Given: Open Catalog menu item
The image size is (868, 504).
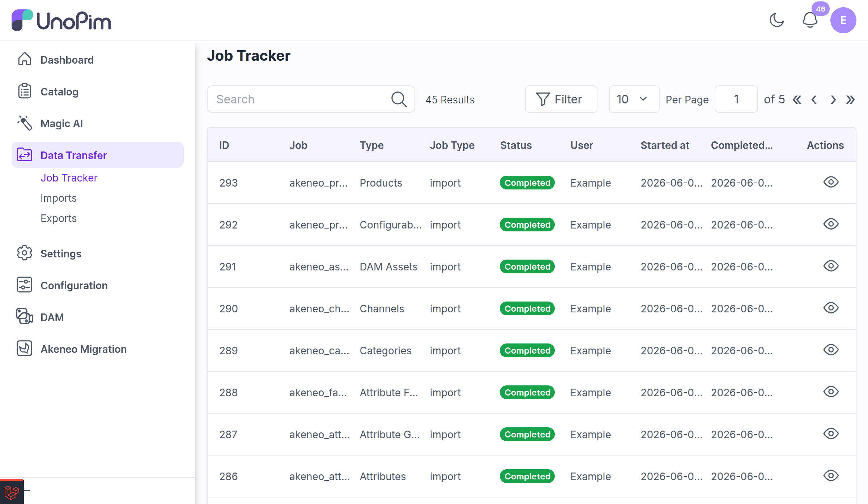Looking at the screenshot, I should click(x=98, y=91).
